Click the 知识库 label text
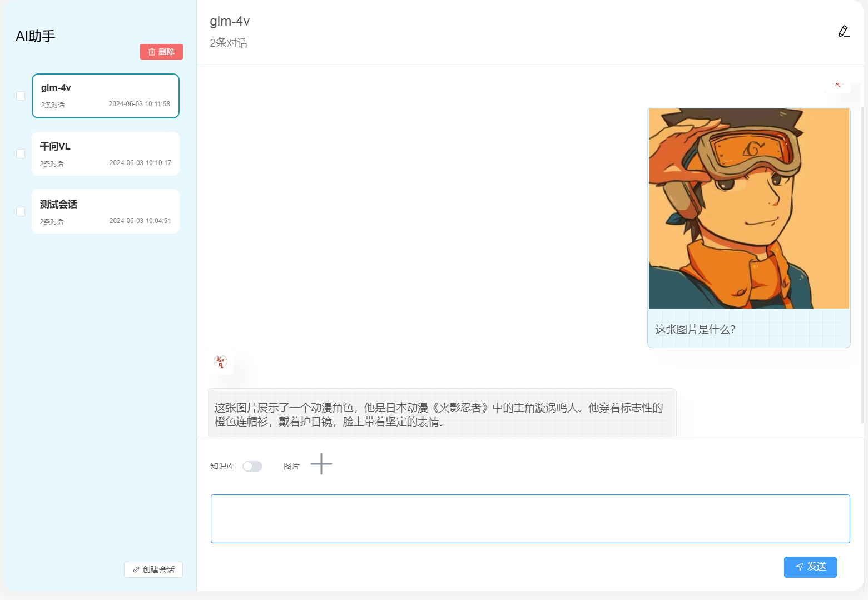Screen dimensions: 868x600 (222, 466)
